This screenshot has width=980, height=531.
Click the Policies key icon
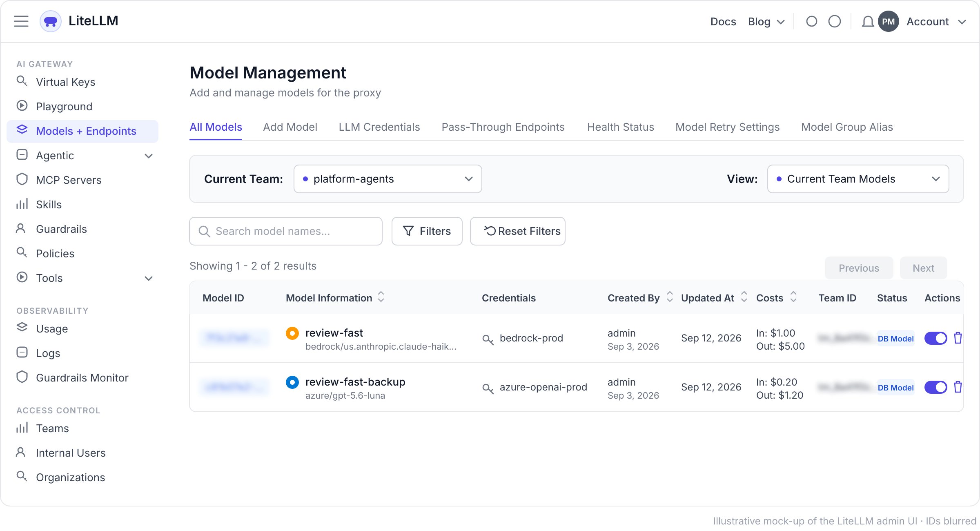(x=22, y=252)
